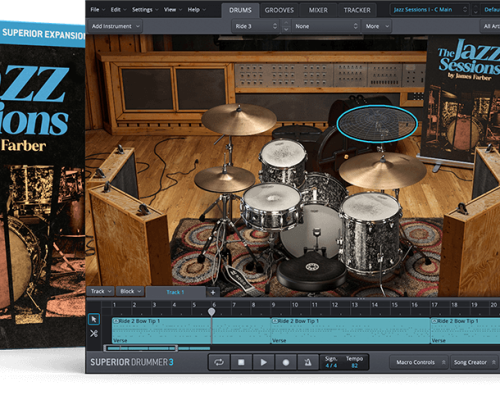Toggle the metronome icon
This screenshot has width=500, height=400.
[x=308, y=362]
